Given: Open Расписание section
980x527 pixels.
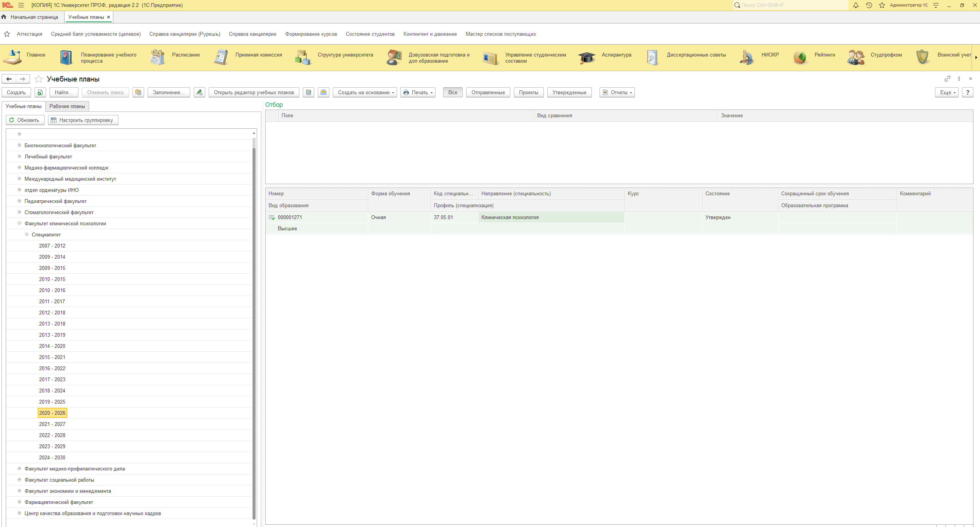Looking at the screenshot, I should 175,57.
